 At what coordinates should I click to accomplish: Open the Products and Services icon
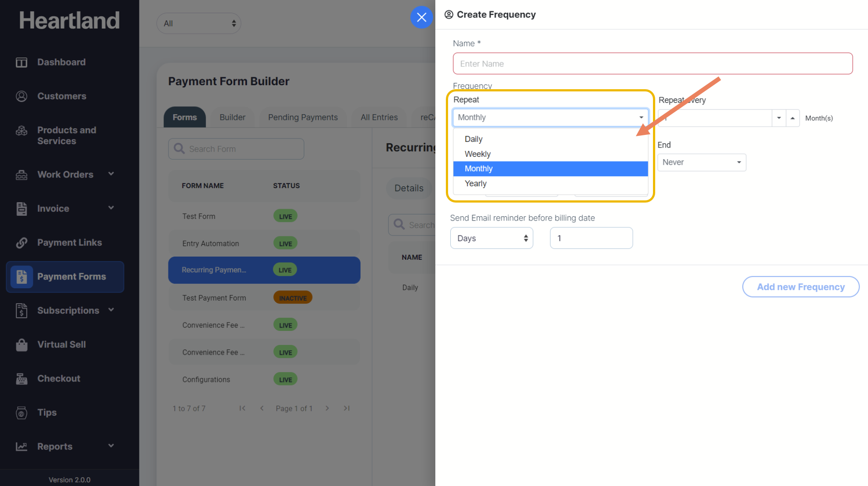[22, 131]
